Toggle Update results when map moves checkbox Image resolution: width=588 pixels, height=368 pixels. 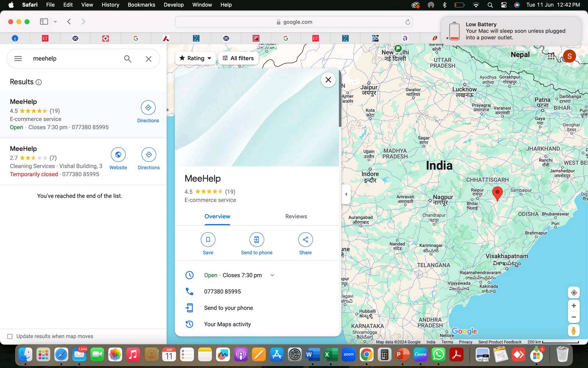(x=10, y=336)
